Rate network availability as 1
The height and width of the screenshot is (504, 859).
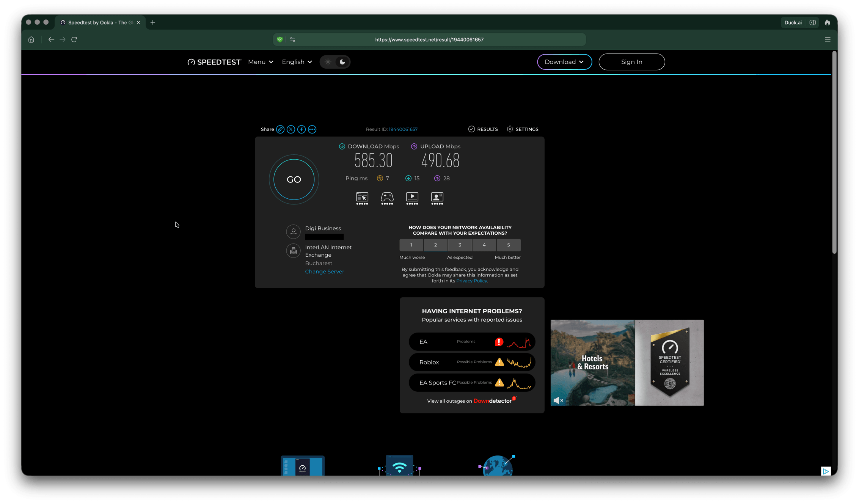(x=411, y=245)
